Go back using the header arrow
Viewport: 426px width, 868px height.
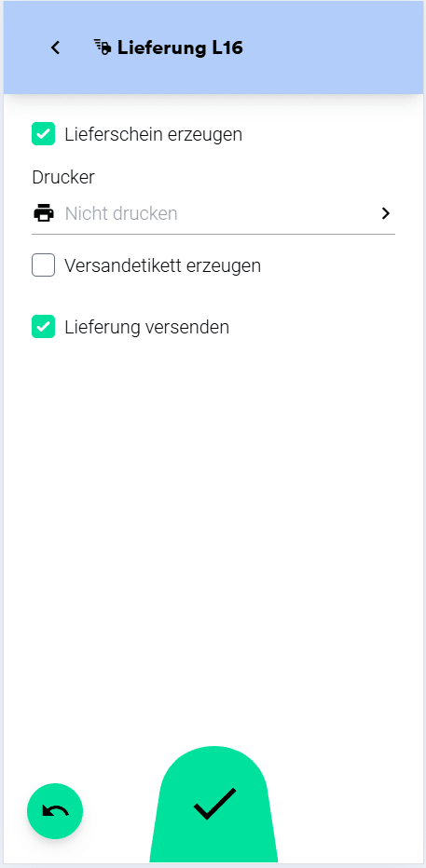[x=55, y=48]
